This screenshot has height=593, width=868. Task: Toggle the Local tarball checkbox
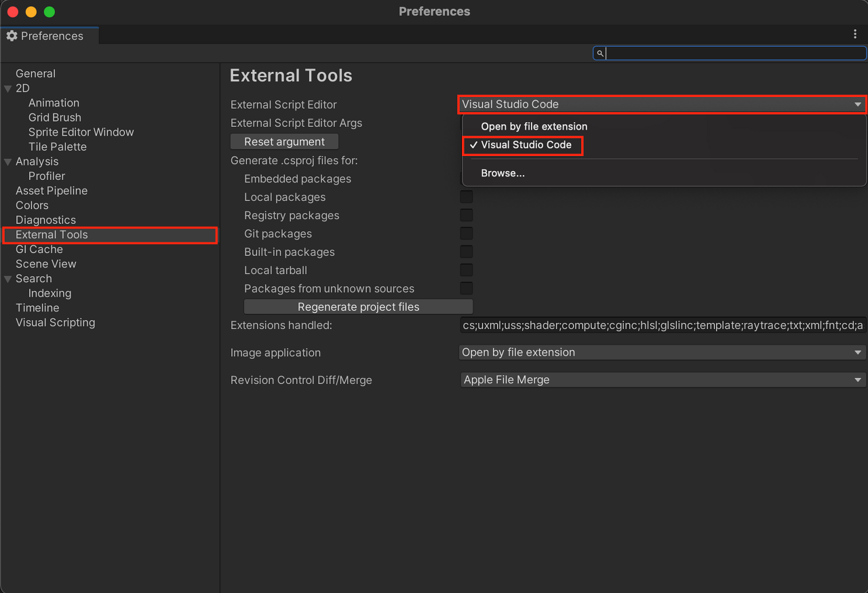coord(467,270)
